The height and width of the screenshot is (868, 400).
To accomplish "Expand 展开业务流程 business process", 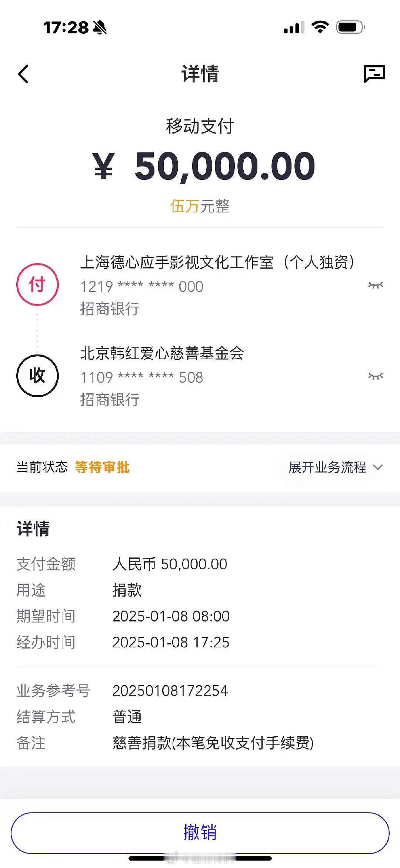I will pos(336,467).
